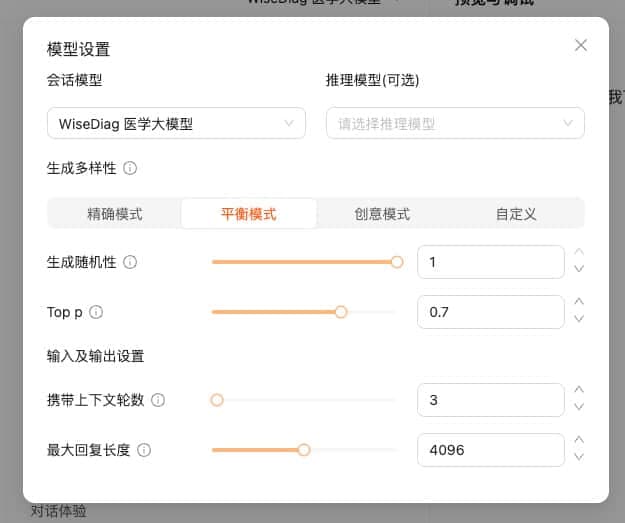Screen dimensions: 625x523
Task: Switch to 创意模式 tab
Action: click(x=382, y=214)
